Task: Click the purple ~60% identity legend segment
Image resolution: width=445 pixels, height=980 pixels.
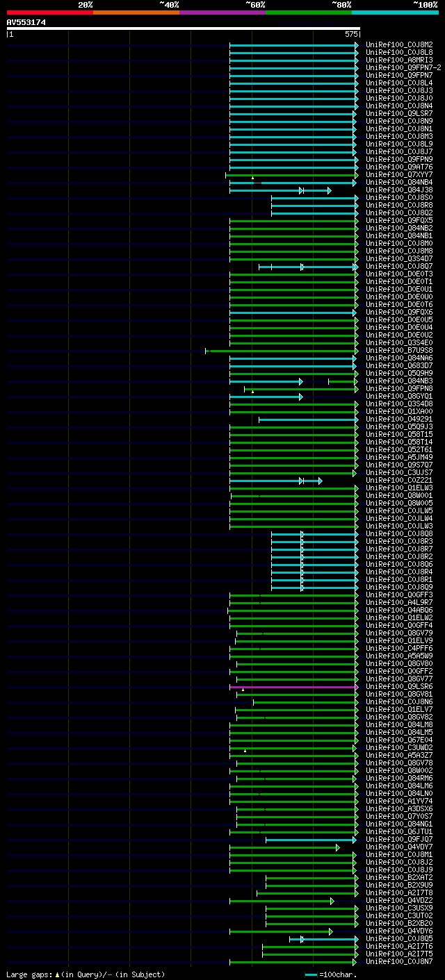Action: [222, 12]
